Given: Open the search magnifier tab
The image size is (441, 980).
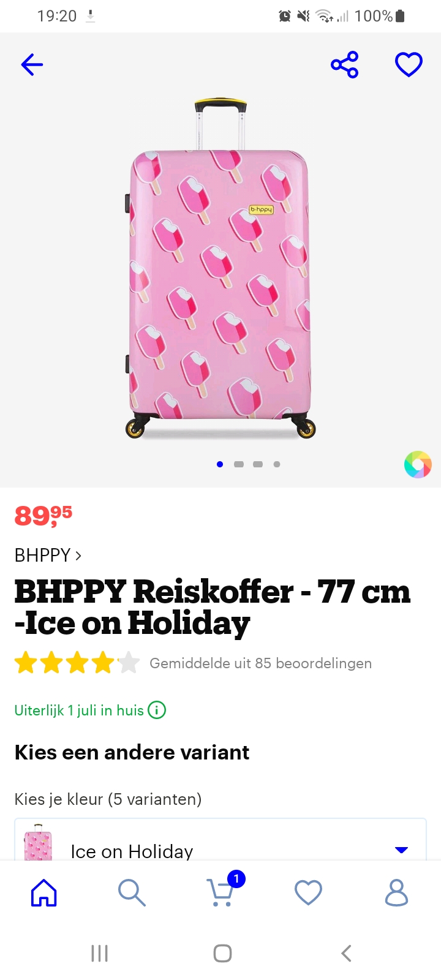Looking at the screenshot, I should click(x=132, y=892).
